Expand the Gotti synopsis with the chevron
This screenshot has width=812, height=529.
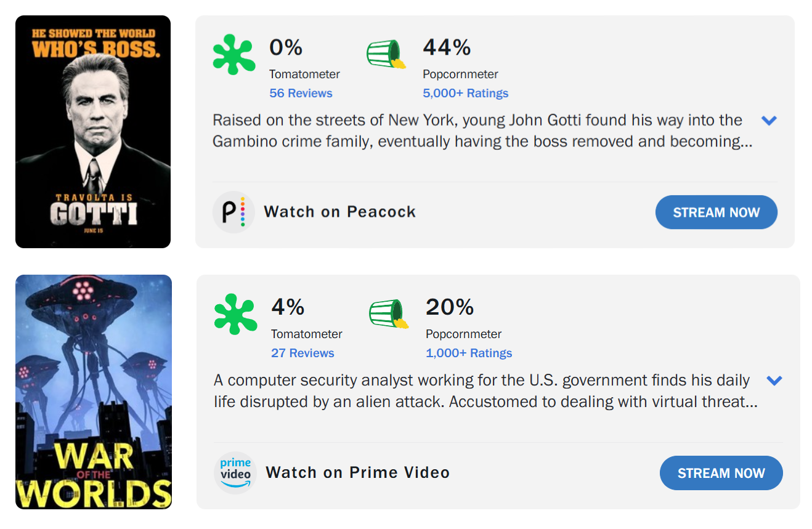point(769,121)
